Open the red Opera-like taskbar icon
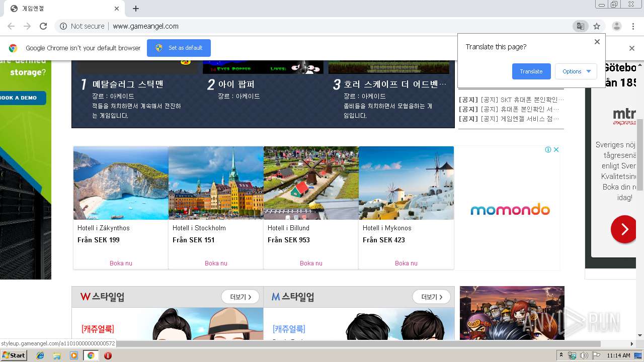644x362 pixels. [x=108, y=355]
